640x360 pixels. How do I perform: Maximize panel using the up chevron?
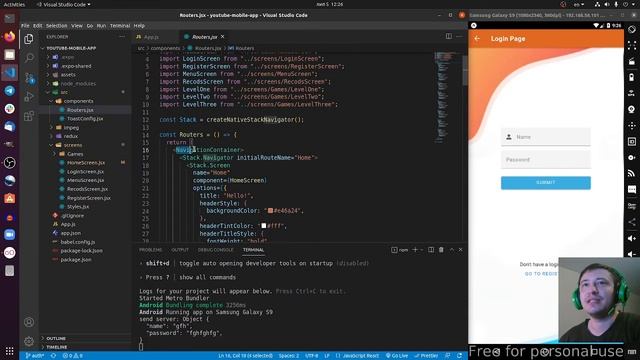(451, 250)
